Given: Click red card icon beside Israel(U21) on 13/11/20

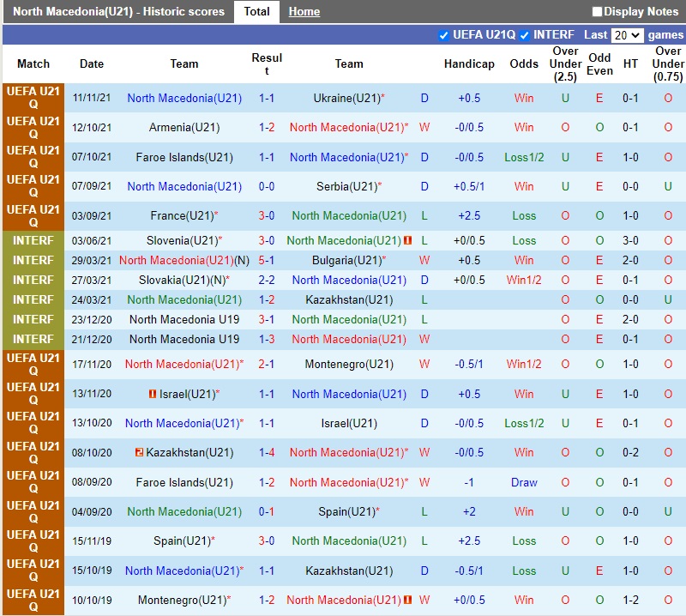Looking at the screenshot, I should (x=152, y=395).
